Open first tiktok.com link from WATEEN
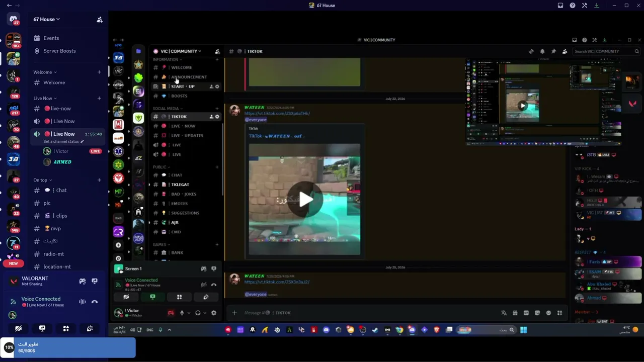Viewport: 644px width, 362px height. click(277, 114)
